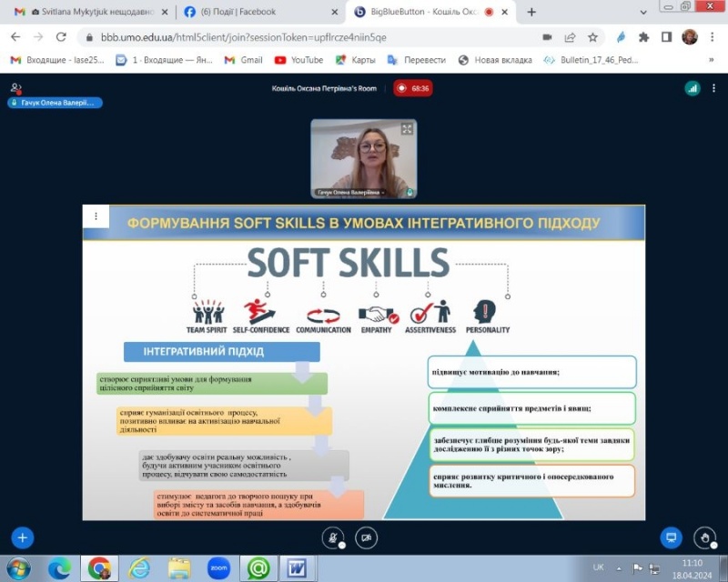Toggle the muted microphone button

tap(333, 537)
